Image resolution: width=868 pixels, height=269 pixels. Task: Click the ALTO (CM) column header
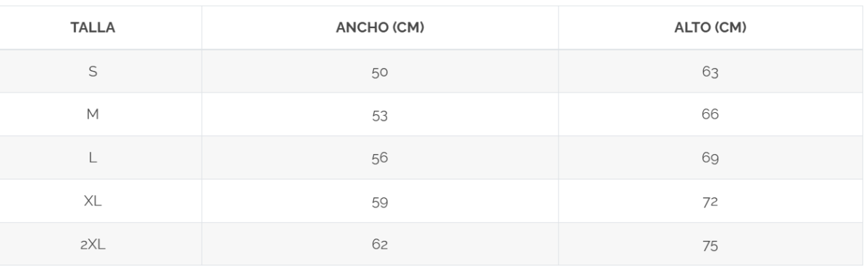tap(710, 28)
